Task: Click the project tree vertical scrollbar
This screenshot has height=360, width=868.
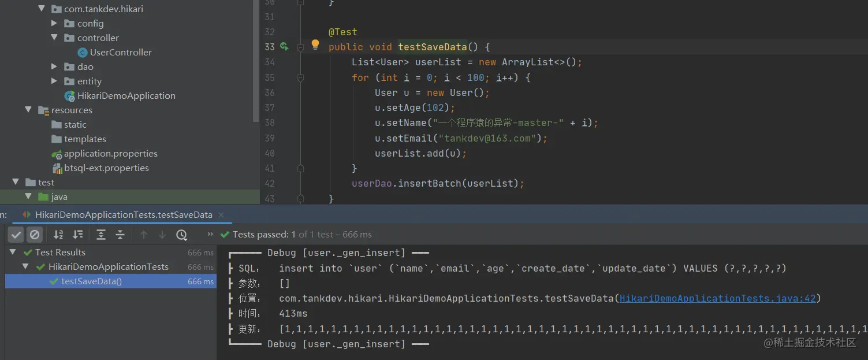Action: coord(256,61)
